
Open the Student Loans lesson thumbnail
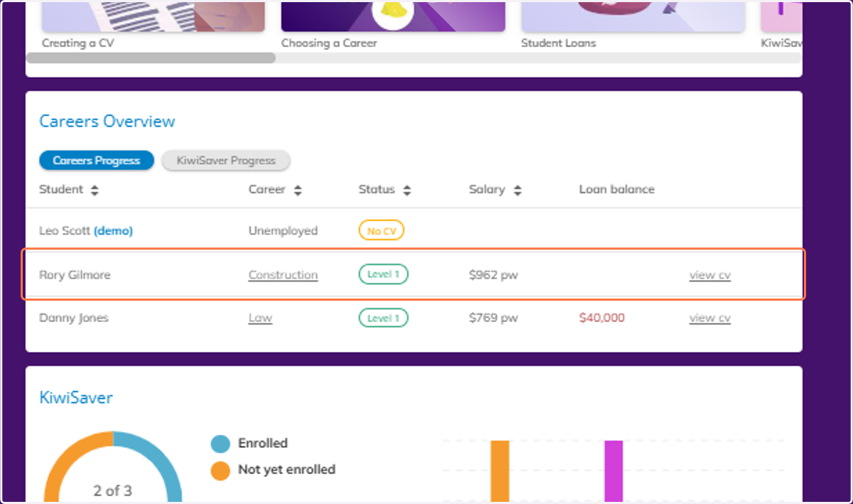(633, 16)
